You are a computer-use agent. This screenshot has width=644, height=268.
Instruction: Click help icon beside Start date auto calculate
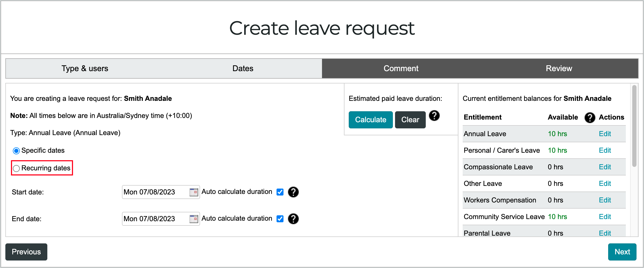coord(293,192)
